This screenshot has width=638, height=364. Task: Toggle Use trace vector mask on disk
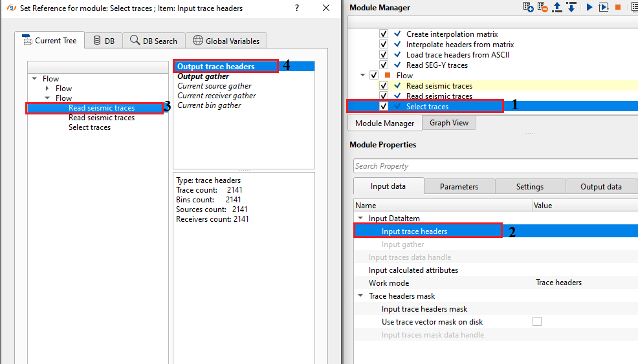(537, 321)
